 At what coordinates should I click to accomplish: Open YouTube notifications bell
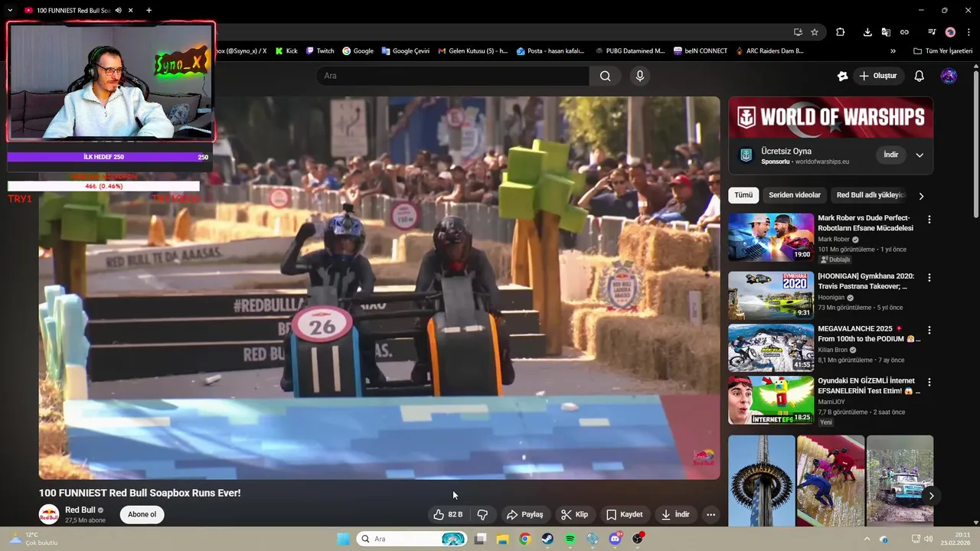[x=920, y=76]
